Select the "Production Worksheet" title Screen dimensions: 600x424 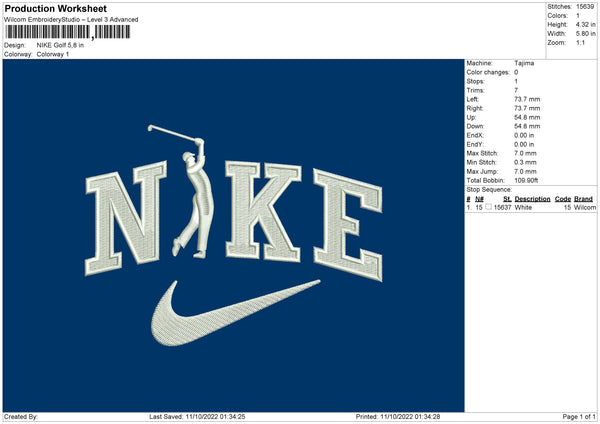[x=55, y=8]
